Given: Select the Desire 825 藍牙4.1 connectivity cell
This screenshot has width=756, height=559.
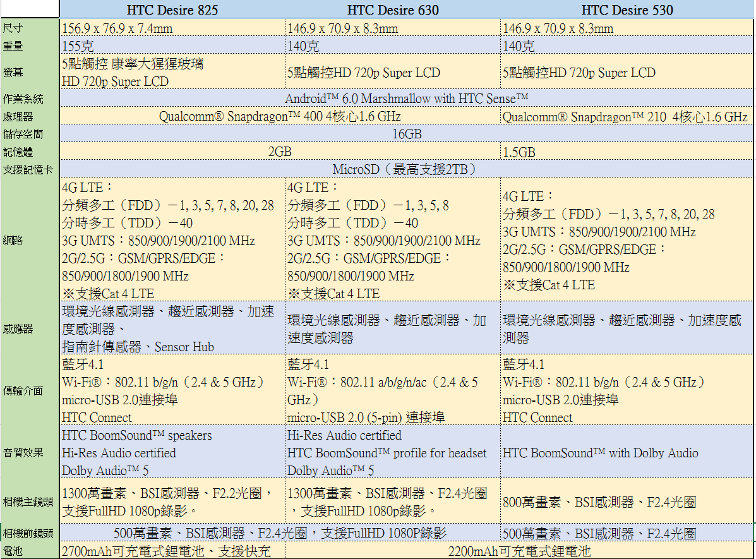Looking at the screenshot, I should click(172, 390).
